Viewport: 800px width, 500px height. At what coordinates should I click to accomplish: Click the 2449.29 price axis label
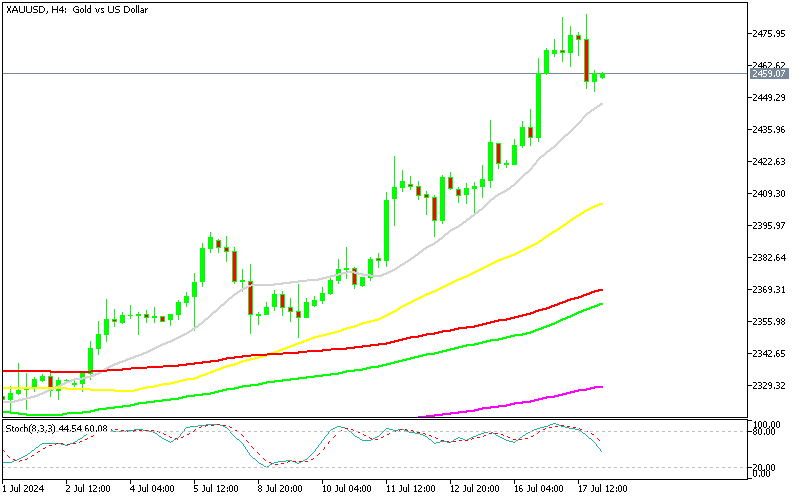pyautogui.click(x=768, y=97)
